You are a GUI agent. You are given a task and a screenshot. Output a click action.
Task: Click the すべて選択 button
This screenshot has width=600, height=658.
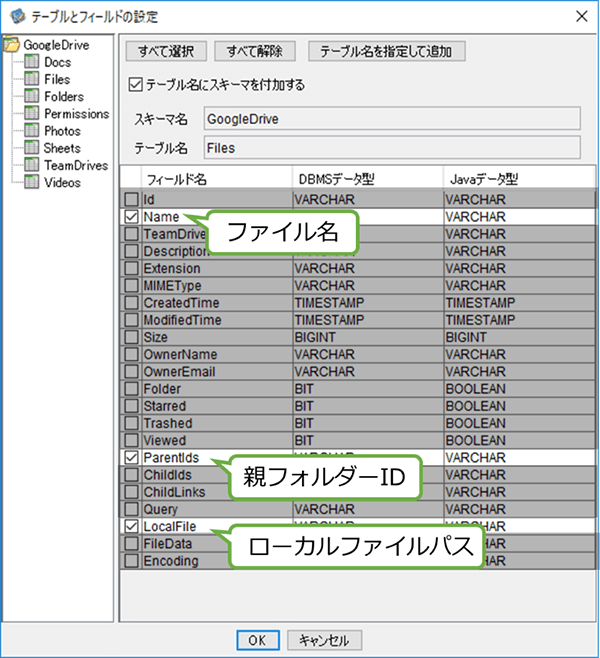166,51
